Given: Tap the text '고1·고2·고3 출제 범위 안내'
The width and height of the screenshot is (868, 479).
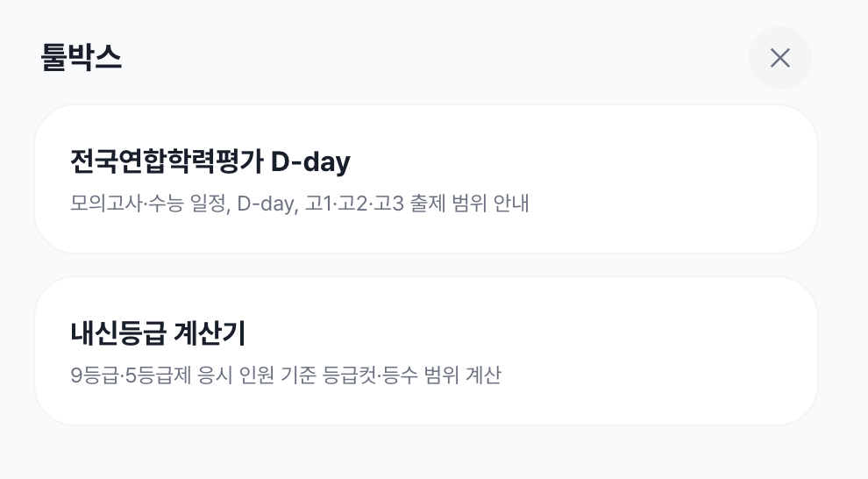Looking at the screenshot, I should pyautogui.click(x=416, y=204).
